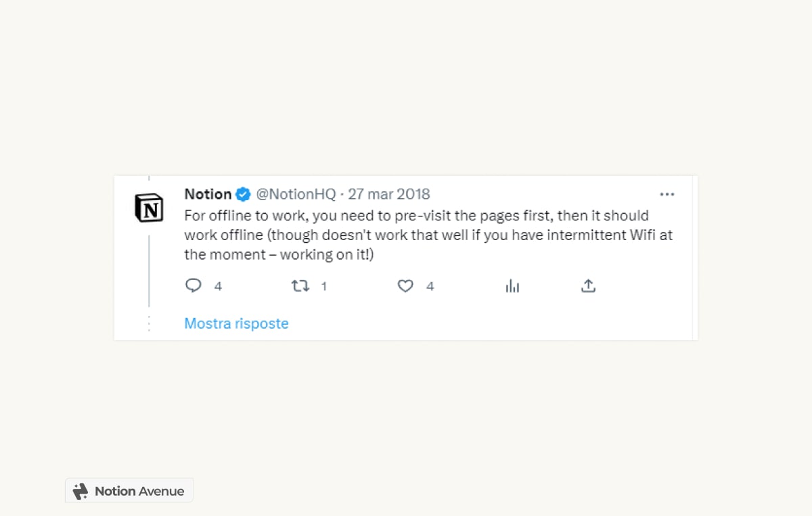The width and height of the screenshot is (812, 516).
Task: Open the 27 mar 2018 timestamp
Action: [x=389, y=194]
